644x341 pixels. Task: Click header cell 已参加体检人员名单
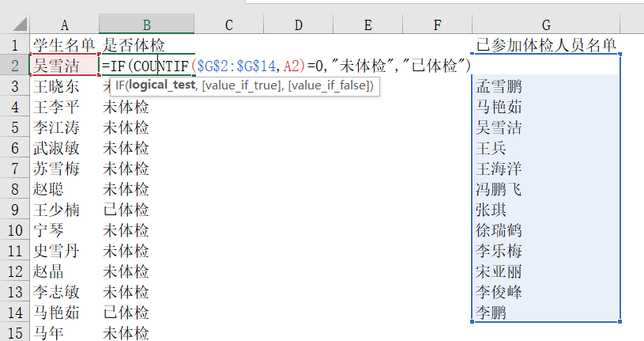pos(546,44)
